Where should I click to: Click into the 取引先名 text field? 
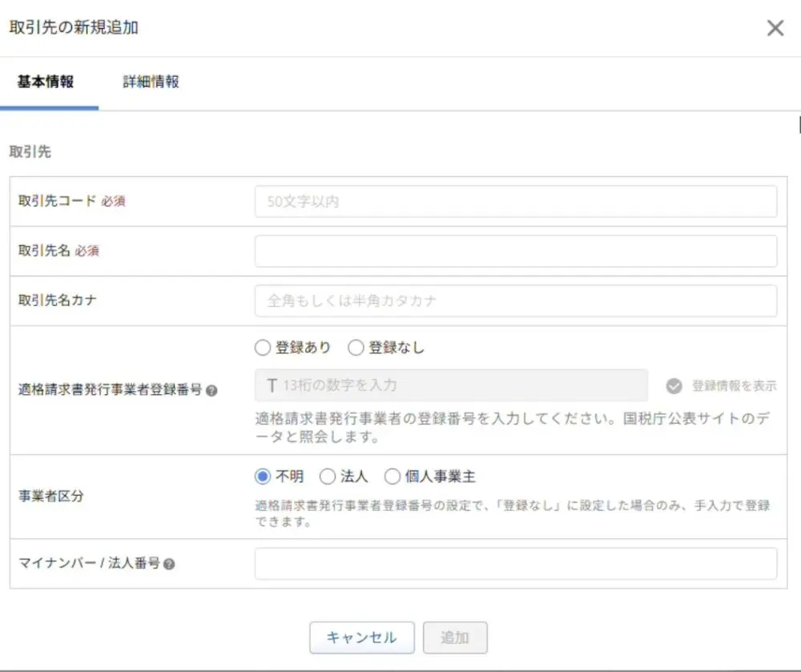[515, 251]
